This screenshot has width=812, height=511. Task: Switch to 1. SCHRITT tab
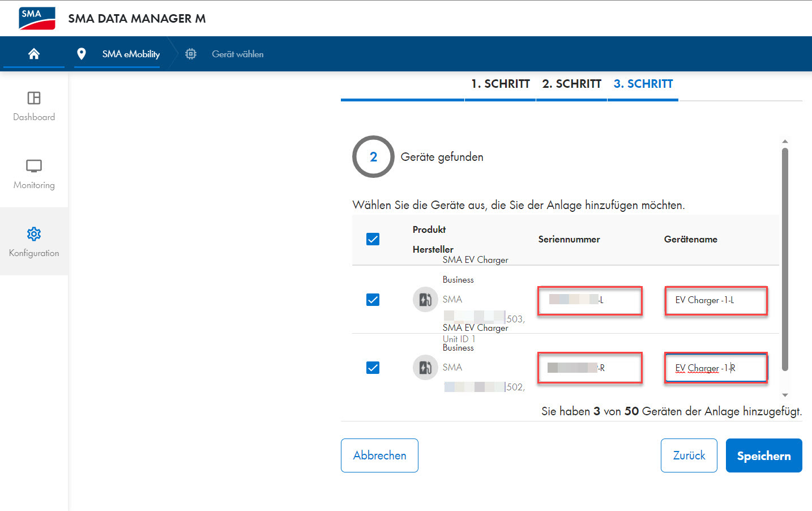pos(501,84)
